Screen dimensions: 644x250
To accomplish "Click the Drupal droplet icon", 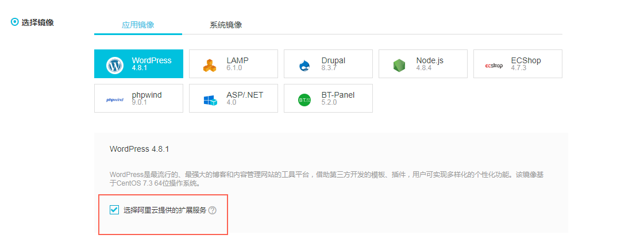I will (x=304, y=66).
